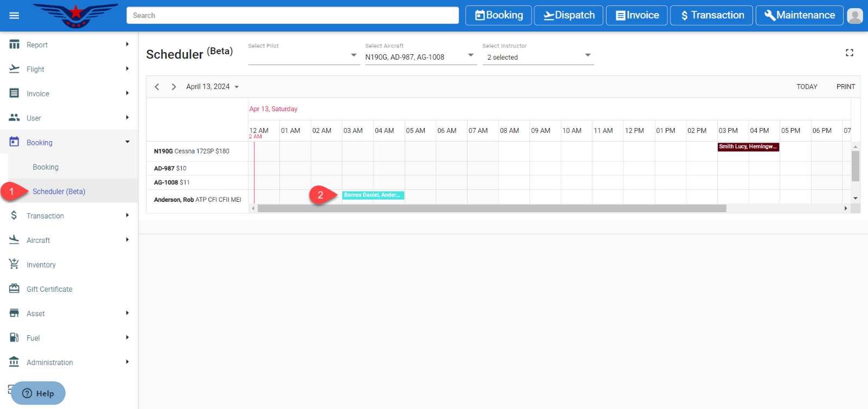Click the Dispatch button in top bar

click(x=569, y=15)
